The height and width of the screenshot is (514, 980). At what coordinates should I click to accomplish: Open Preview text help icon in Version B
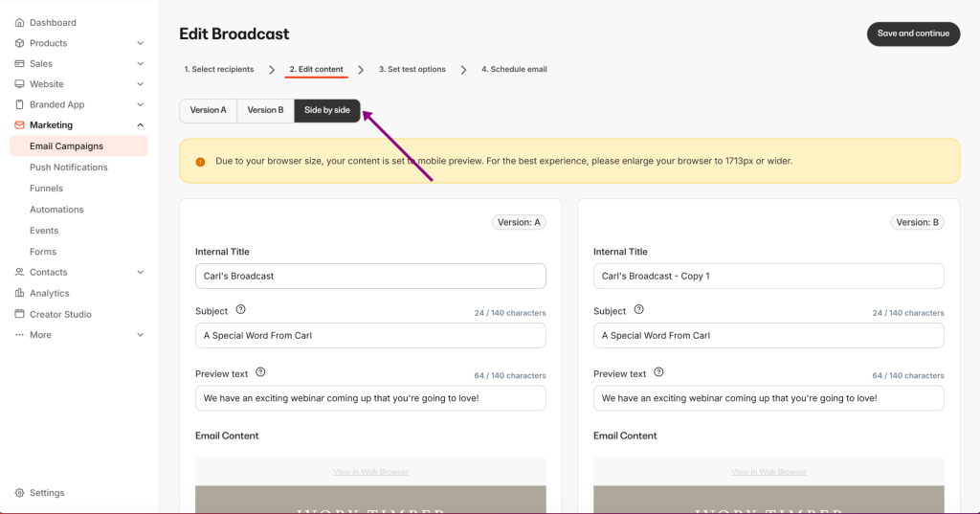pos(658,372)
